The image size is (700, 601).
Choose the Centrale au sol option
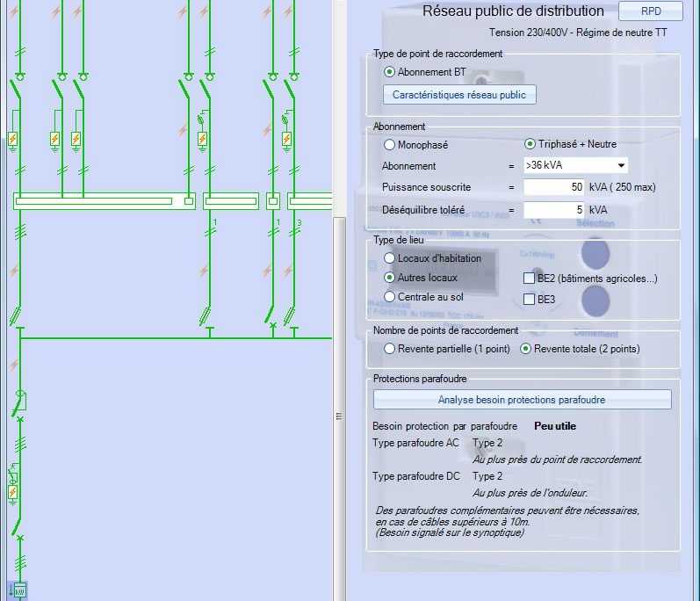pyautogui.click(x=389, y=296)
